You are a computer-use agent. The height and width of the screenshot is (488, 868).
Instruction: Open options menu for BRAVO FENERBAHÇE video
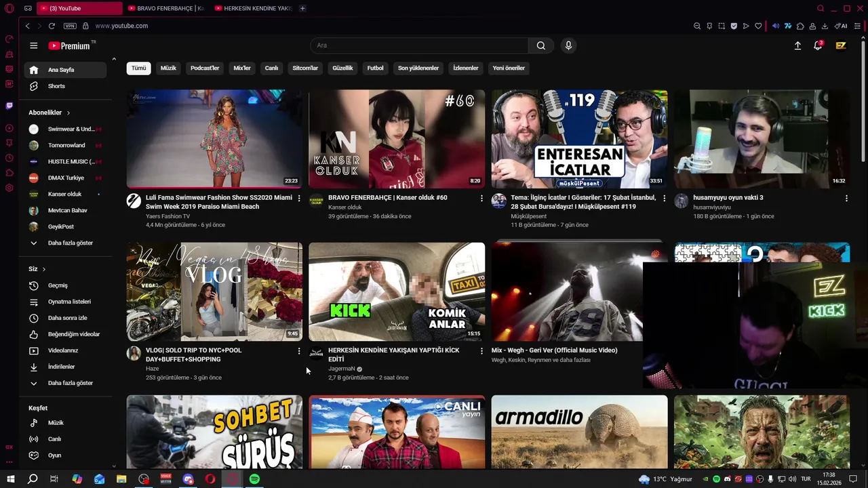pyautogui.click(x=482, y=198)
